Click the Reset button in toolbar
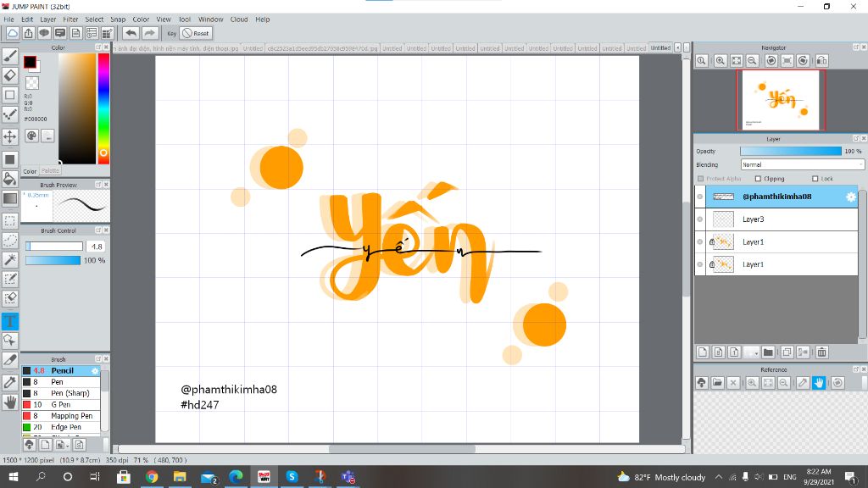The height and width of the screenshot is (488, 868). click(196, 33)
